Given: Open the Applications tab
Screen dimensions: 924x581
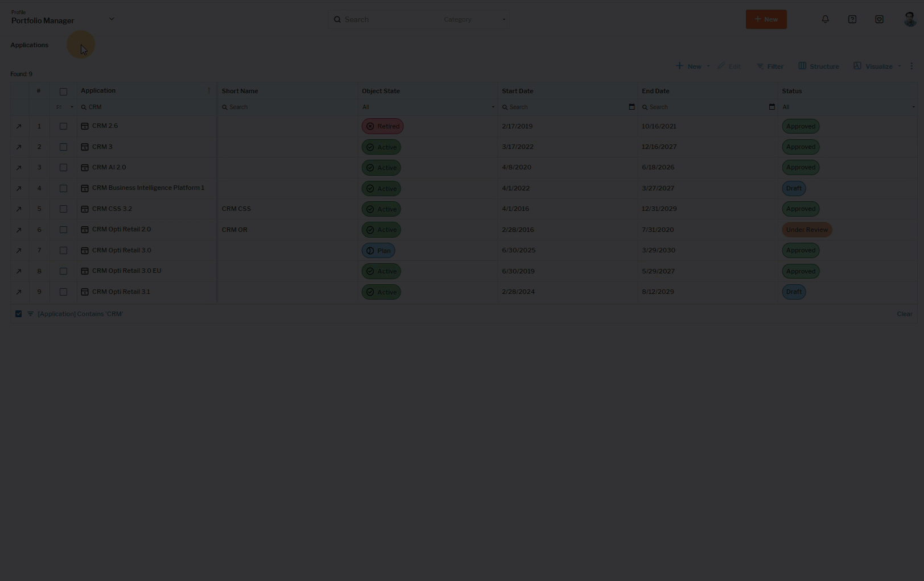Looking at the screenshot, I should [x=30, y=45].
